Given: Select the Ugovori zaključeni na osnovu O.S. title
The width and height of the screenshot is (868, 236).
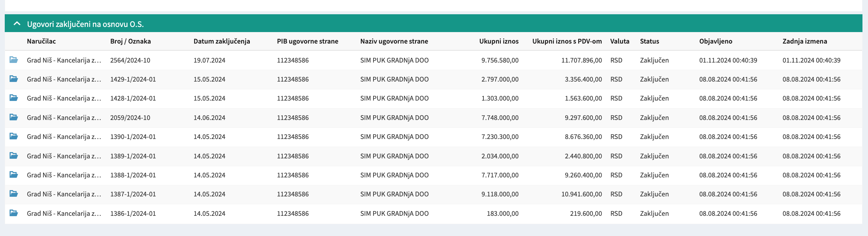Looking at the screenshot, I should point(85,24).
